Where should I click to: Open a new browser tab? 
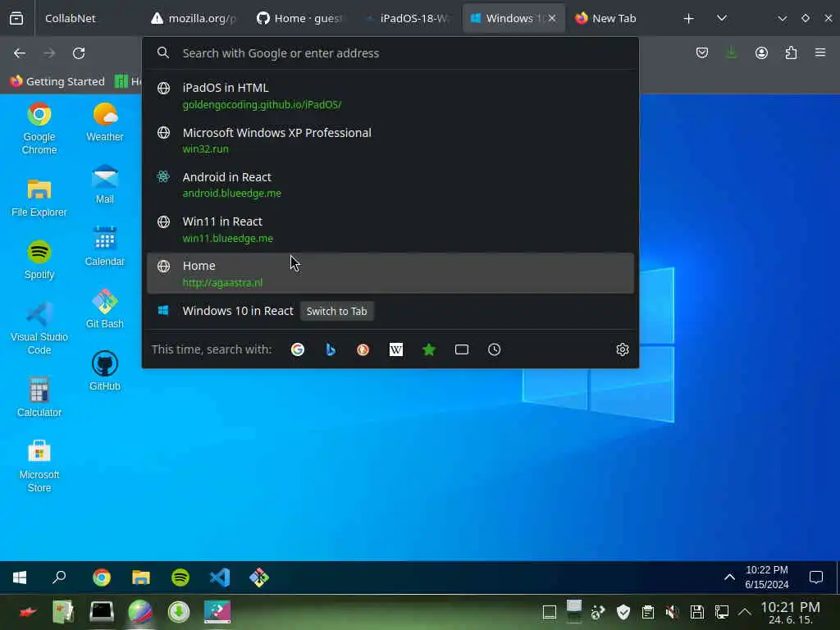point(689,19)
